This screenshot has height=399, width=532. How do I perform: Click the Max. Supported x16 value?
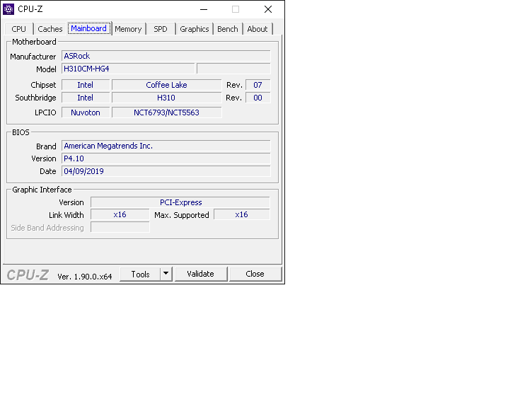(241, 215)
